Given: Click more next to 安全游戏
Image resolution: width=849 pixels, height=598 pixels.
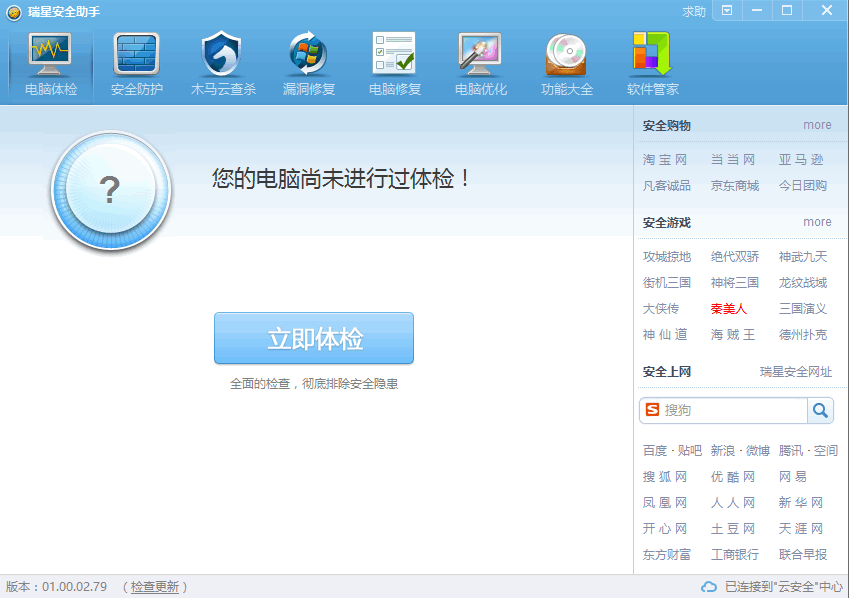Looking at the screenshot, I should coord(817,222).
